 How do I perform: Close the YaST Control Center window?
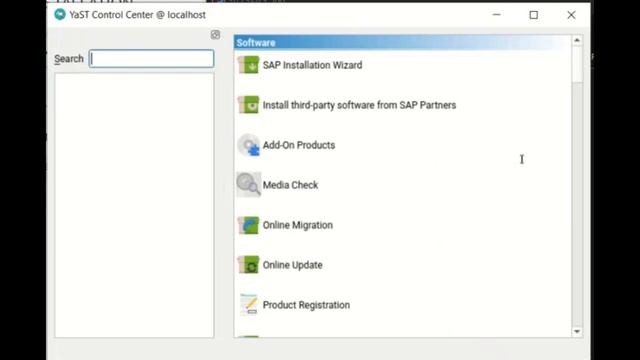[x=571, y=15]
